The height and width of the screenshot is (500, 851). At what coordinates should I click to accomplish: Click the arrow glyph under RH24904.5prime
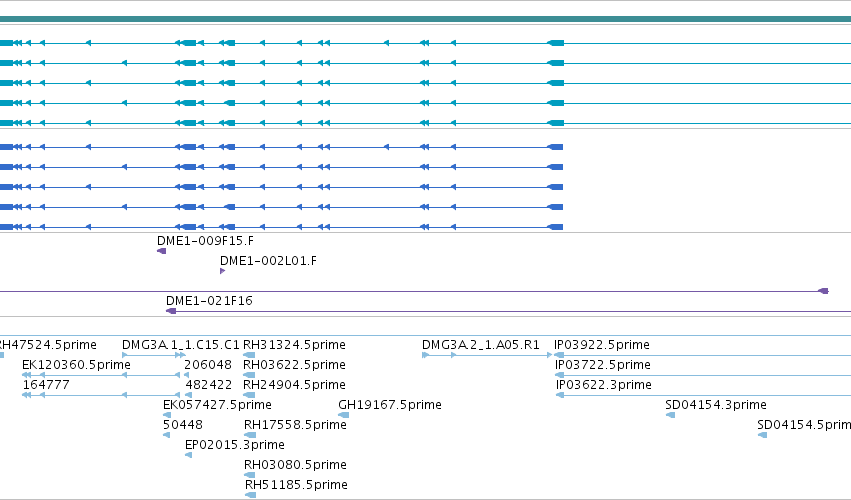tap(249, 395)
